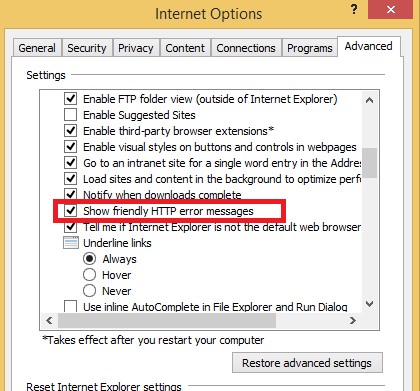Choose Always for Underline links

[89, 259]
